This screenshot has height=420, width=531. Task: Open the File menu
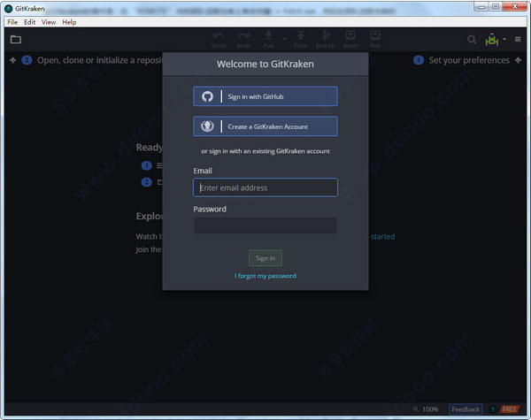point(12,22)
